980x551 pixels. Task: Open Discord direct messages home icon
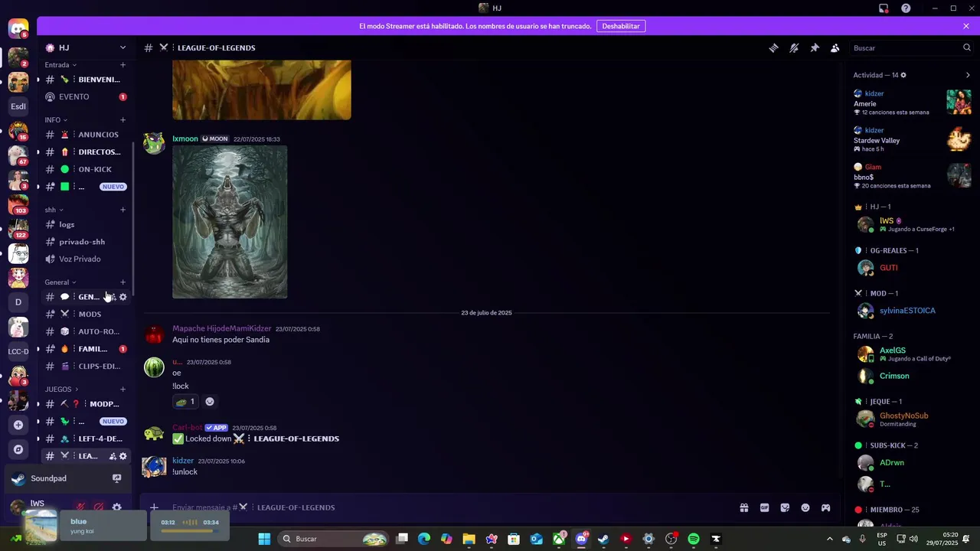[x=18, y=29]
